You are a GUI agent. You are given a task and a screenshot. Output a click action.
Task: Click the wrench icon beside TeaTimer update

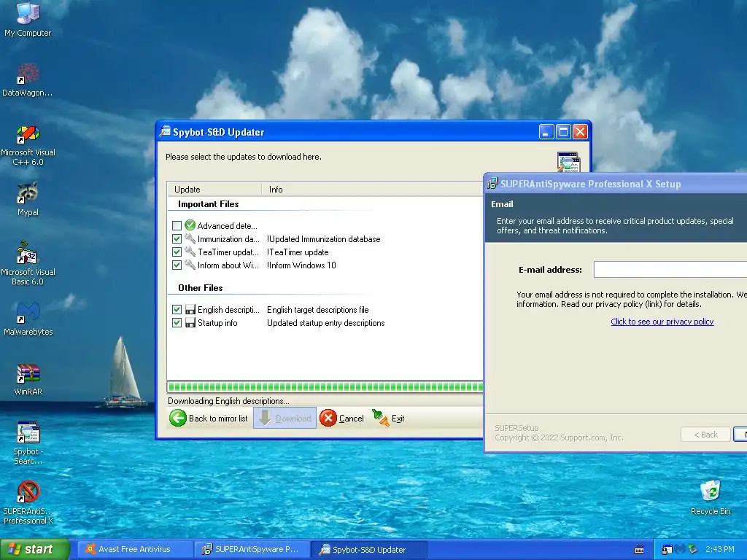pos(190,252)
